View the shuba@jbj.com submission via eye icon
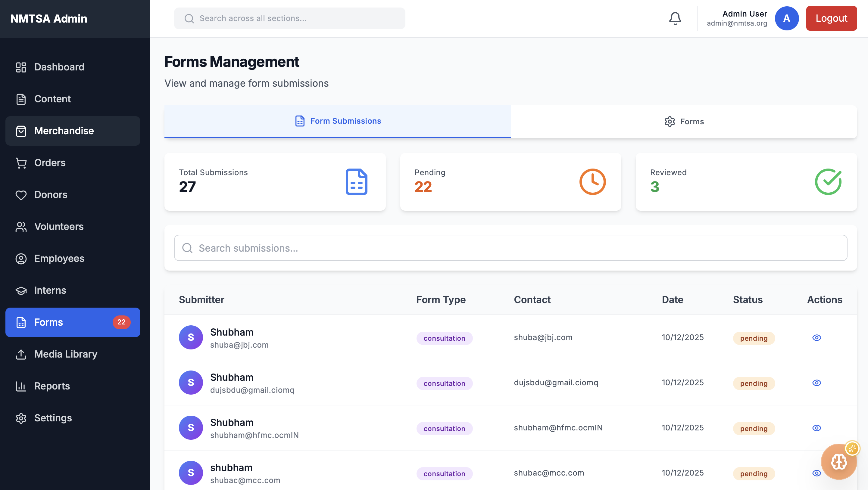The height and width of the screenshot is (490, 868). (816, 338)
